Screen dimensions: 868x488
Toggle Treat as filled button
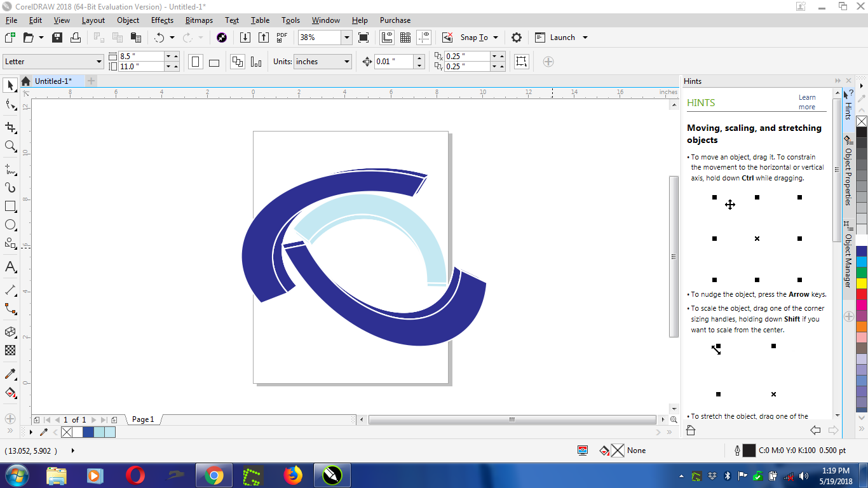(521, 62)
